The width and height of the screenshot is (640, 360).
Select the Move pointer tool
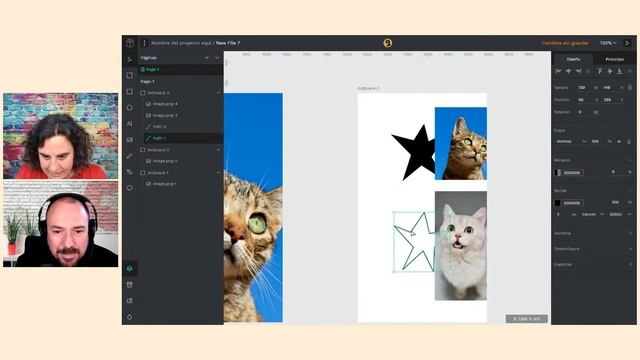tap(130, 60)
